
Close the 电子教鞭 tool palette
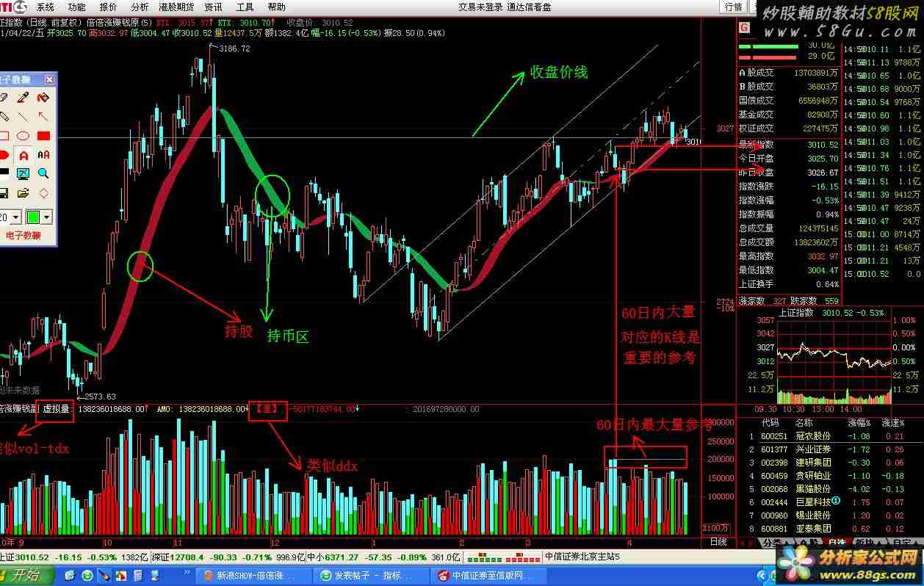pyautogui.click(x=49, y=79)
